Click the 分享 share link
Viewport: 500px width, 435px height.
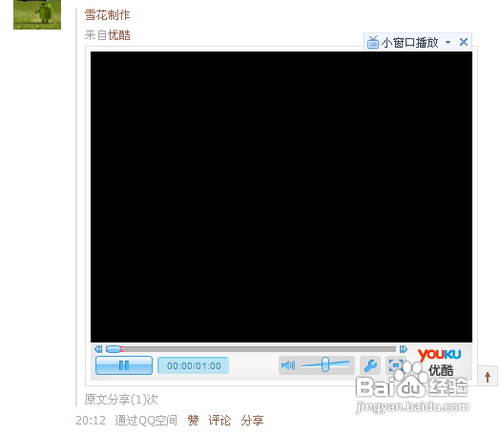coord(252,420)
